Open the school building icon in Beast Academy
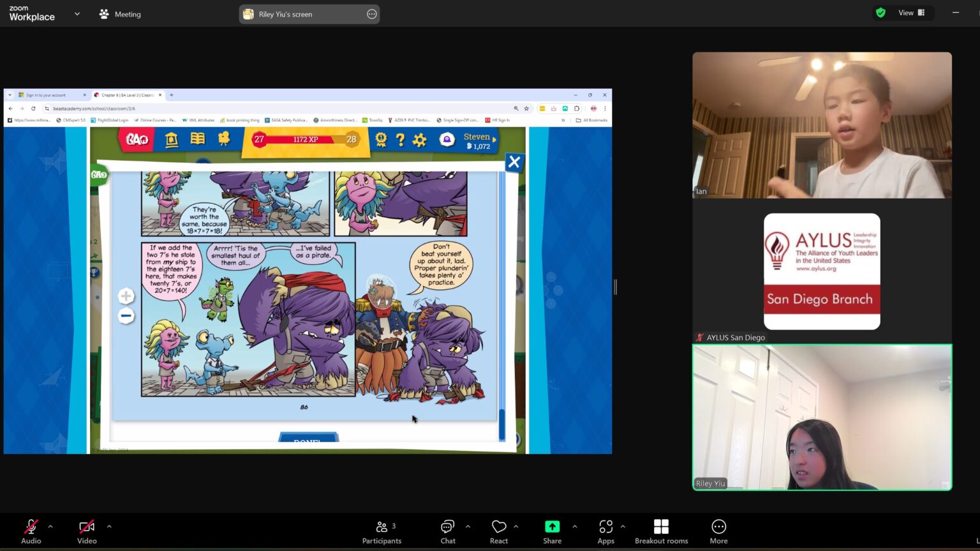 pos(172,140)
